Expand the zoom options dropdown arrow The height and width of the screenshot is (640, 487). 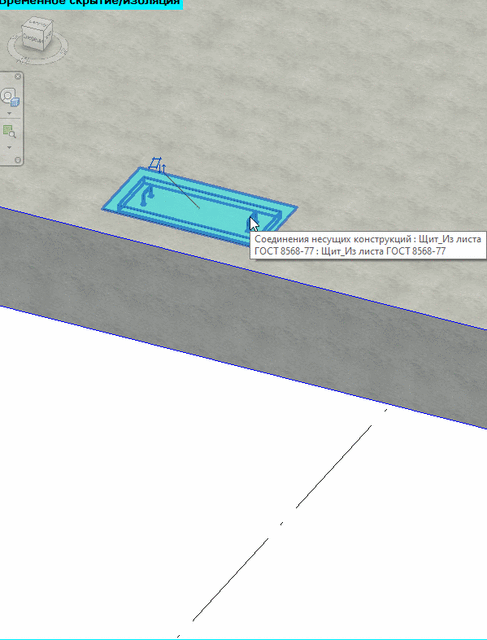pos(9,147)
